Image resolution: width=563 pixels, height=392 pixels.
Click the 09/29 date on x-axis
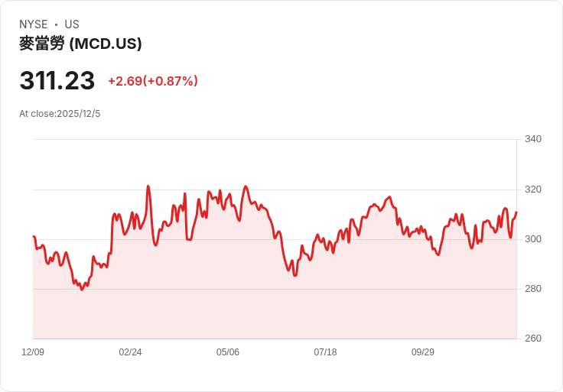[422, 352]
